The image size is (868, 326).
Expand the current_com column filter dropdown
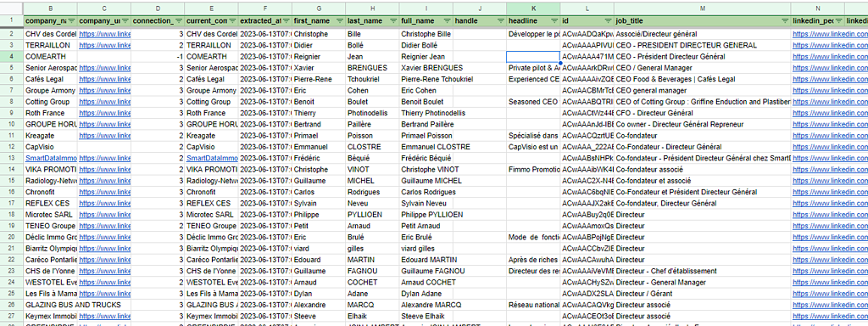point(232,21)
